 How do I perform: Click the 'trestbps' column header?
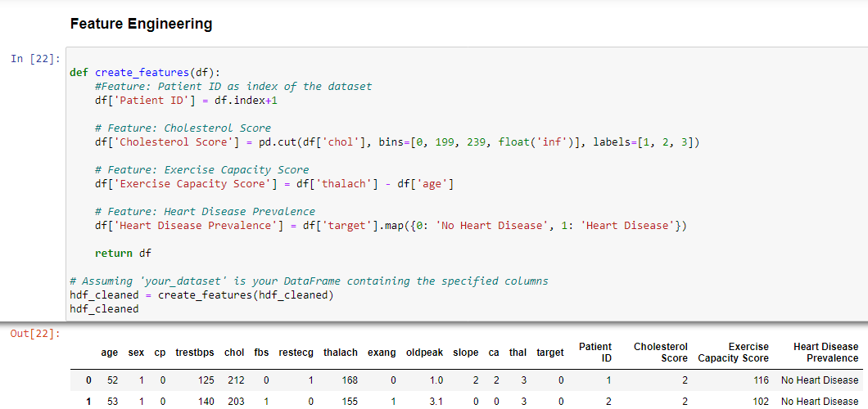[x=195, y=352]
